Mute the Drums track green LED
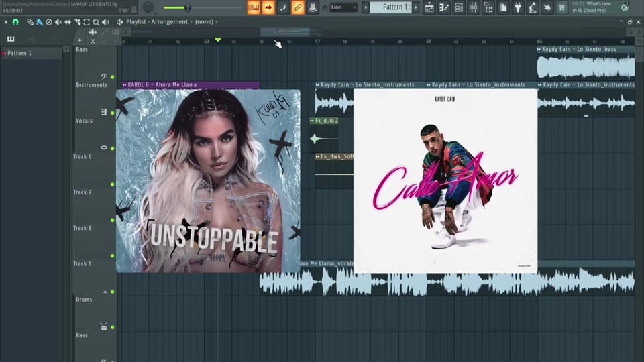 click(113, 328)
